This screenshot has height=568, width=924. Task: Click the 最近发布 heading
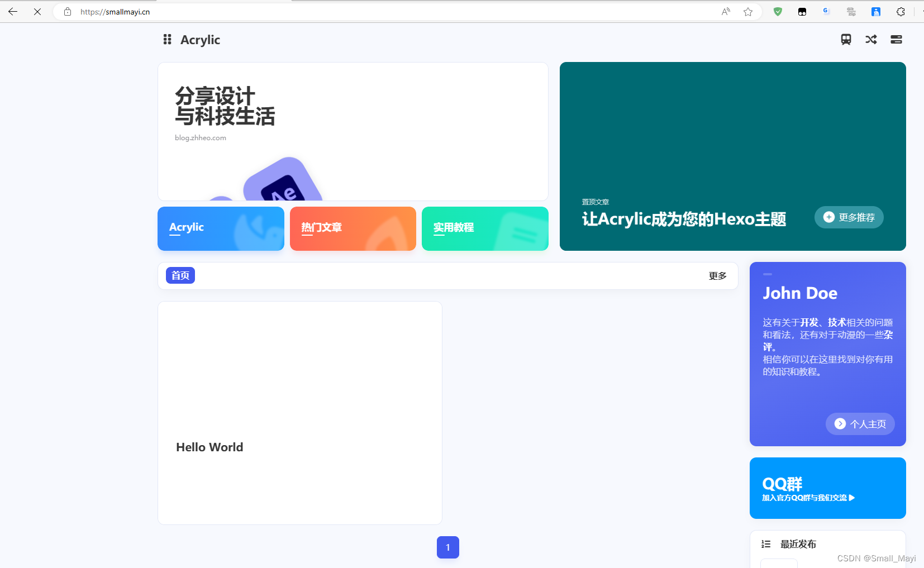(x=798, y=544)
